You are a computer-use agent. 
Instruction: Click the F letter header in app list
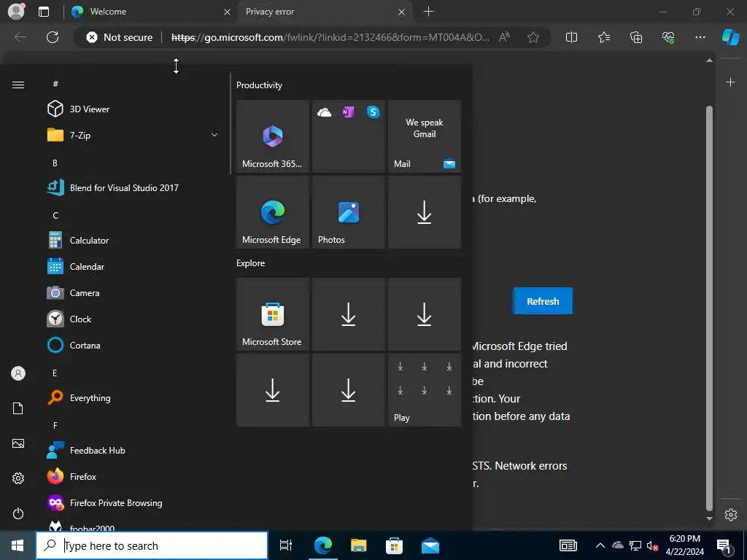55,426
